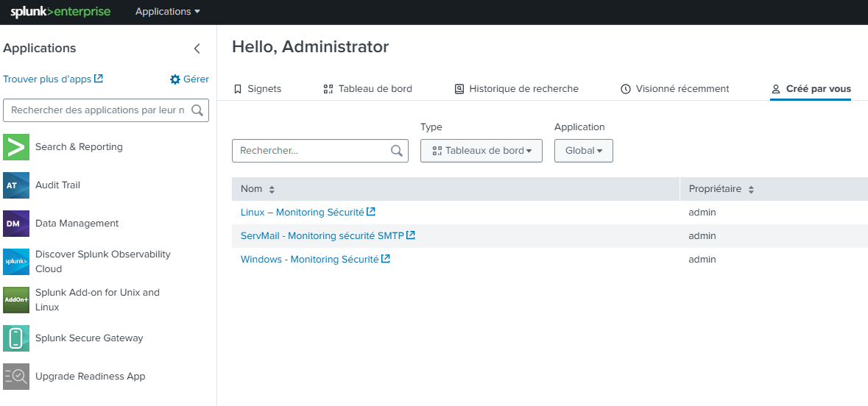
Task: Select Discover Splunk Observability Cloud label
Action: tap(103, 262)
